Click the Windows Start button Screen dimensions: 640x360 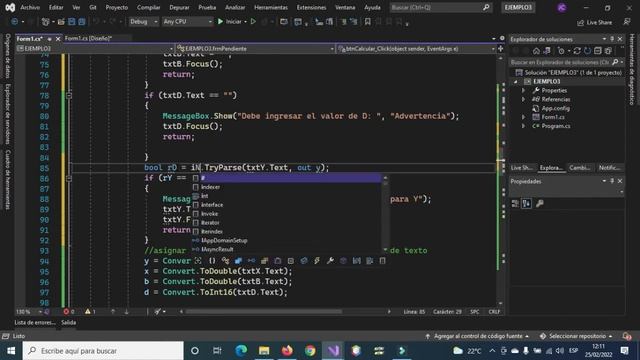click(x=11, y=351)
